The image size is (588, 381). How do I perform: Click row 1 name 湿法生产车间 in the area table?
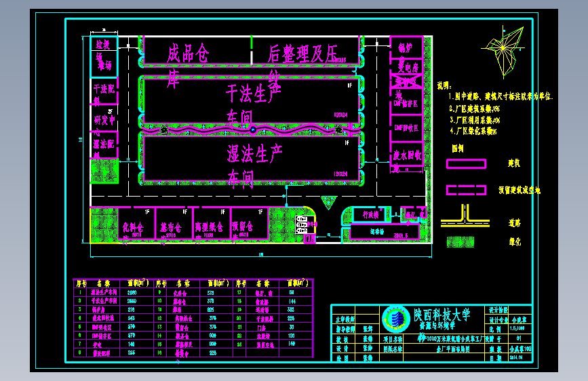coord(104,292)
